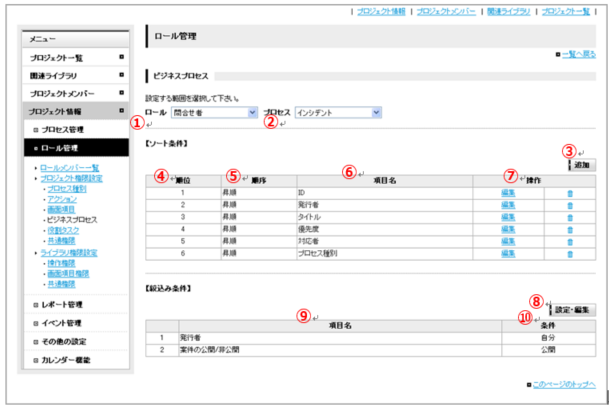Click the 項目名 header of the sort table
This screenshot has width=609, height=411.
pyautogui.click(x=385, y=181)
